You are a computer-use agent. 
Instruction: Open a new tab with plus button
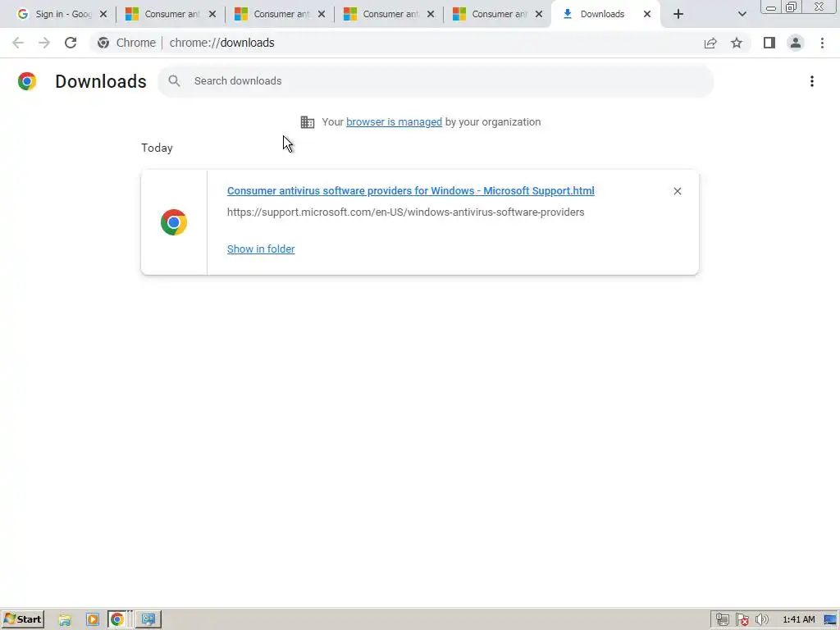[x=678, y=14]
